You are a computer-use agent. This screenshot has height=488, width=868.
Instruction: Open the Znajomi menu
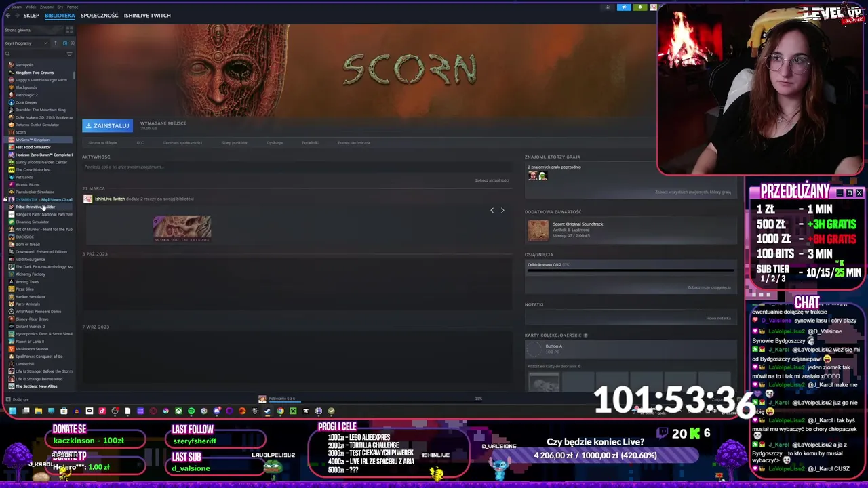[x=46, y=7]
